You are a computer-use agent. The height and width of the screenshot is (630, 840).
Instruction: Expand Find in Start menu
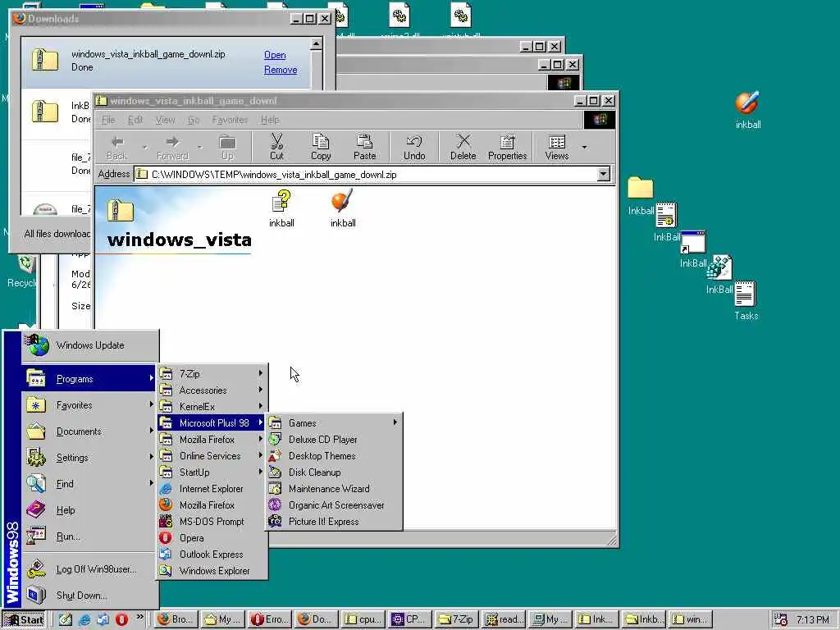pyautogui.click(x=90, y=484)
